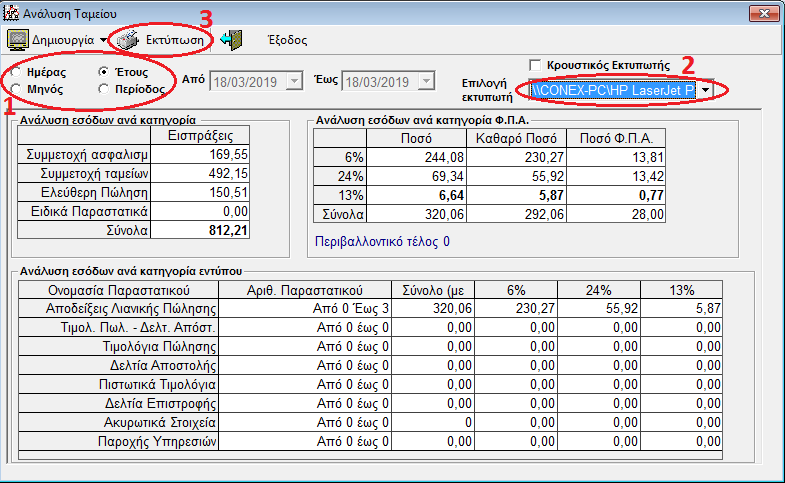Select the Έτους radio button

103,72
